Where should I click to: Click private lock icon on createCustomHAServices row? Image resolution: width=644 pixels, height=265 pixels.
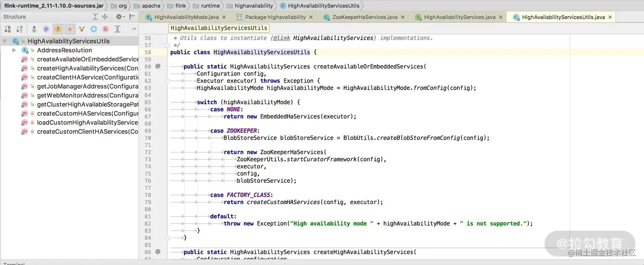(32, 113)
